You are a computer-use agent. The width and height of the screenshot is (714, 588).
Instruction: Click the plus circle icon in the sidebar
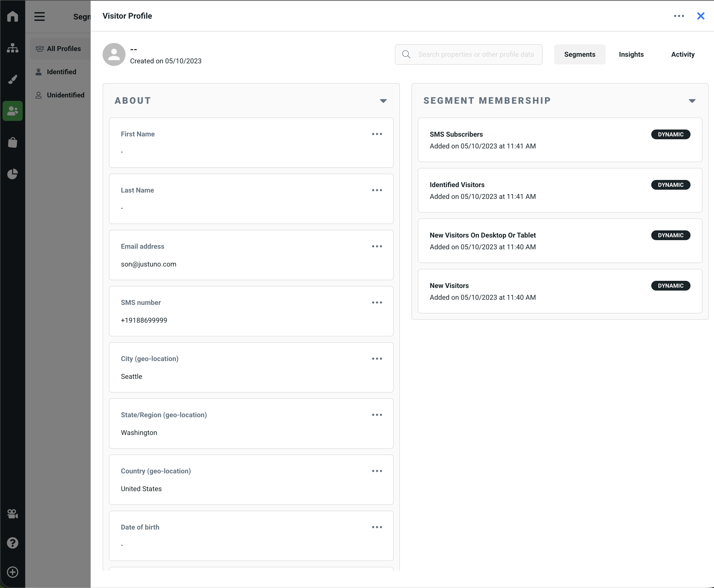pos(13,572)
